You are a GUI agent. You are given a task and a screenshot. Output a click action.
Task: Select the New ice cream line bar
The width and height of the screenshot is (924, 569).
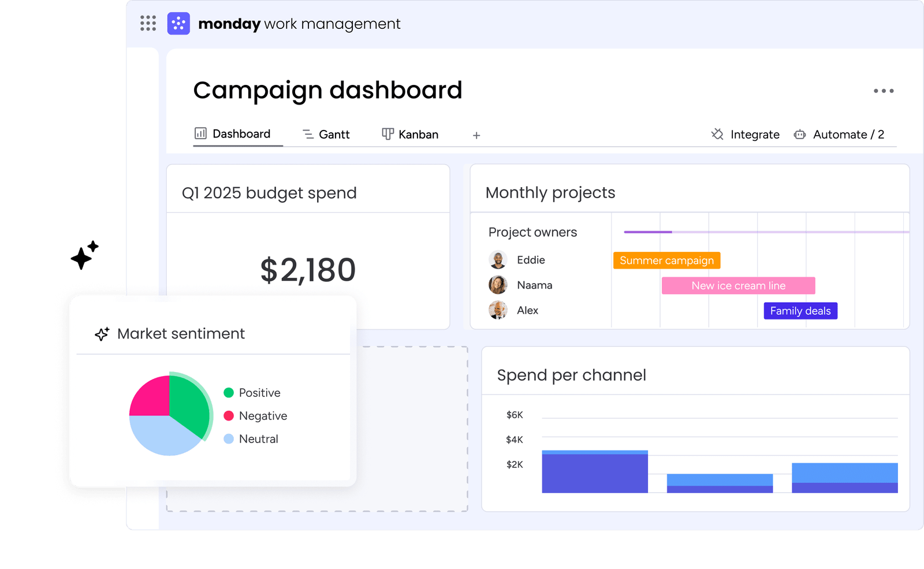pyautogui.click(x=738, y=286)
